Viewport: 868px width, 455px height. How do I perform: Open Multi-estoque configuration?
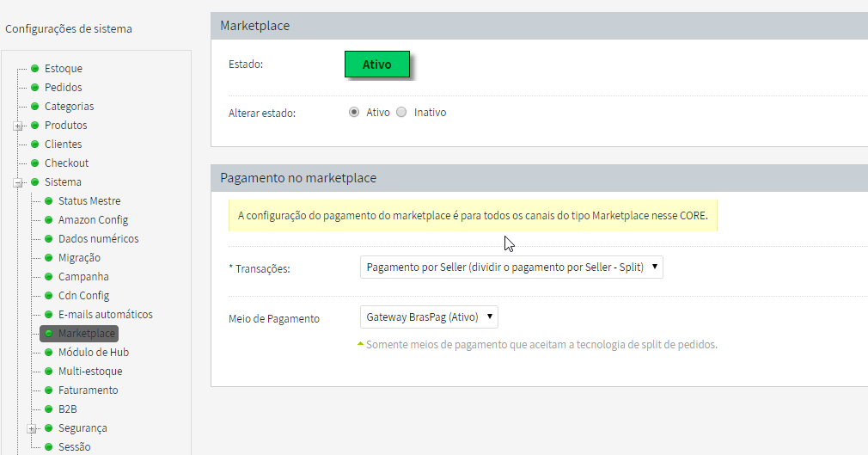tap(90, 372)
